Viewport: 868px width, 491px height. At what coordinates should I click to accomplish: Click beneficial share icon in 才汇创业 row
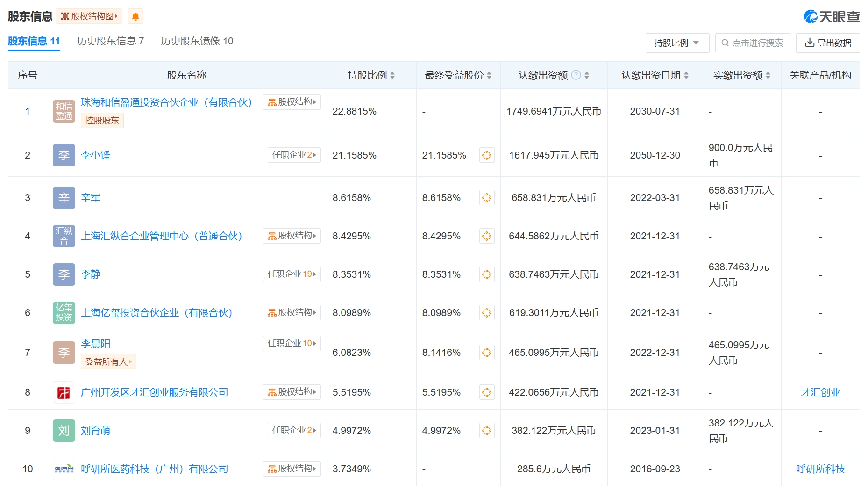pos(487,392)
